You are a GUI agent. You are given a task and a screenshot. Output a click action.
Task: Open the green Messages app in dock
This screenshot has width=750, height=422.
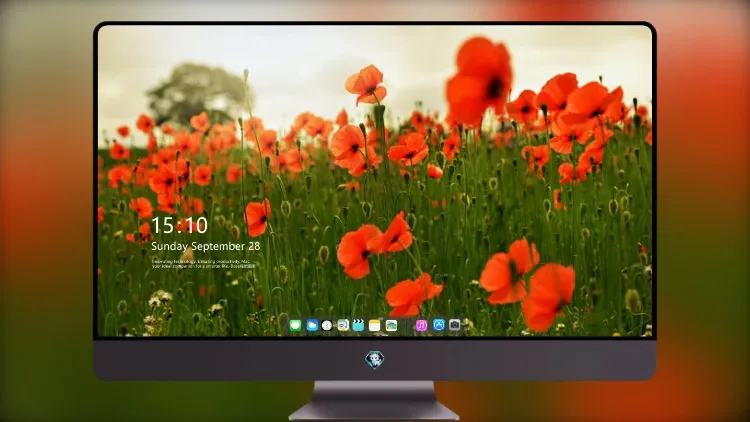[x=295, y=326]
